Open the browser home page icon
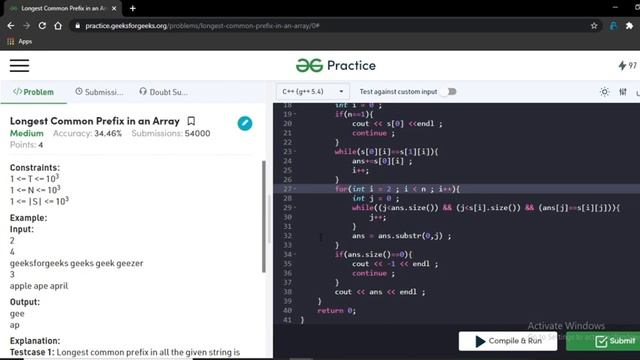The width and height of the screenshot is (640, 360). (x=58, y=26)
